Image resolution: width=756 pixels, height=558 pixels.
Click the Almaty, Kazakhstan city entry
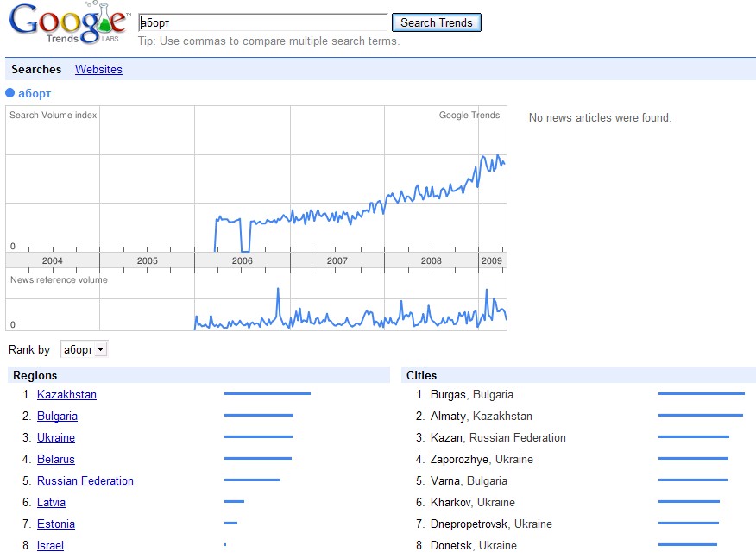click(481, 416)
